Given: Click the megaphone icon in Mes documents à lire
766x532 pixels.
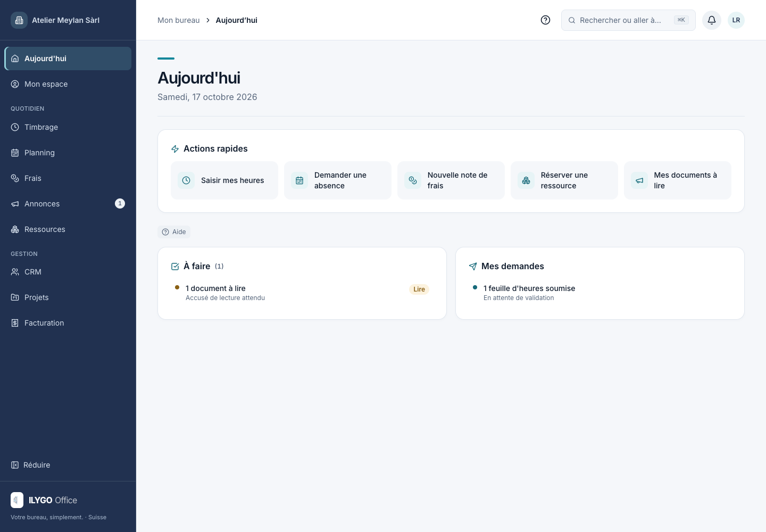Looking at the screenshot, I should tap(639, 180).
